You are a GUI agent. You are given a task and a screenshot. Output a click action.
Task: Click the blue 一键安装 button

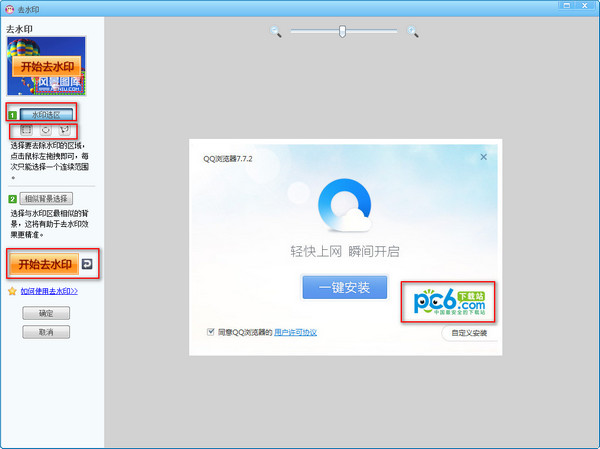(x=344, y=288)
